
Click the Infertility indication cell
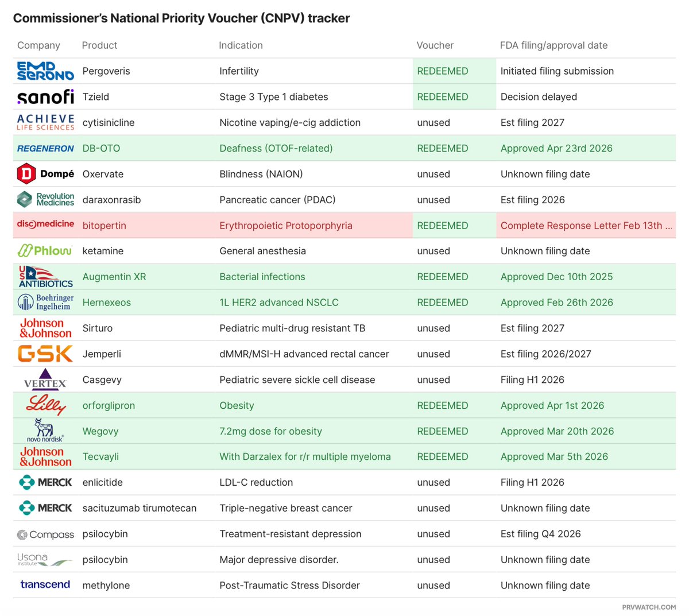[x=239, y=71]
